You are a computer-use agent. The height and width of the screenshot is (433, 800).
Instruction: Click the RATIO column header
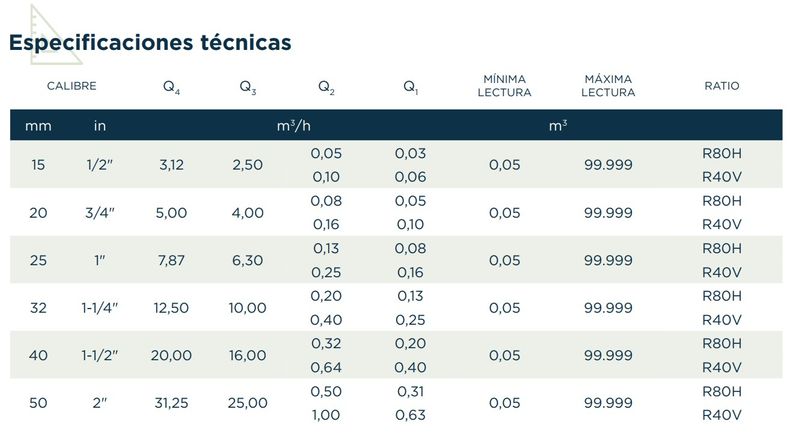(722, 86)
